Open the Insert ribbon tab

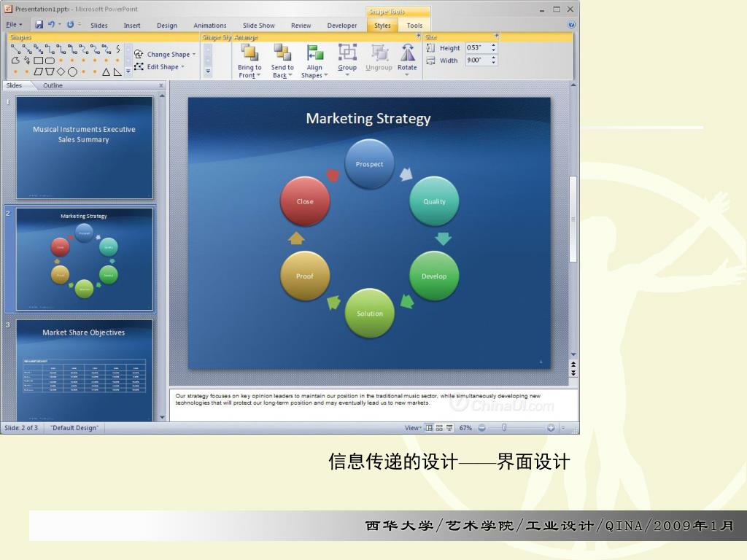click(x=132, y=26)
